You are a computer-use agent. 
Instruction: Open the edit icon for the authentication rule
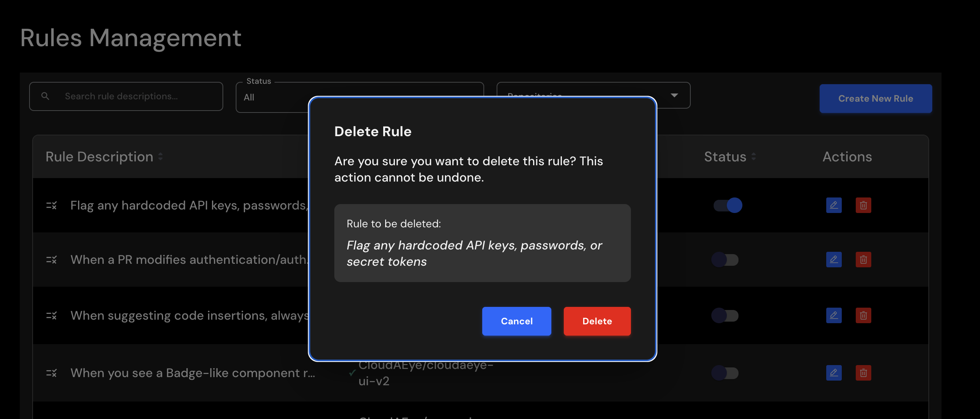tap(833, 260)
